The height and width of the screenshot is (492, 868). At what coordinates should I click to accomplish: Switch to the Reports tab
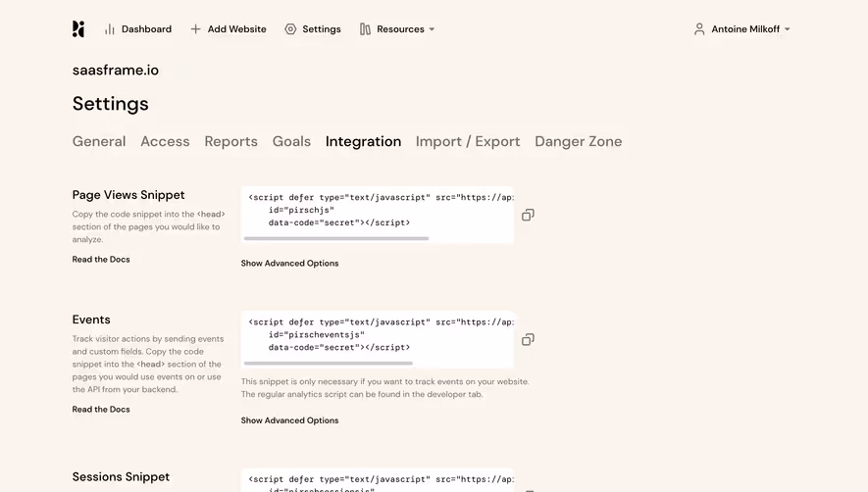[230, 141]
